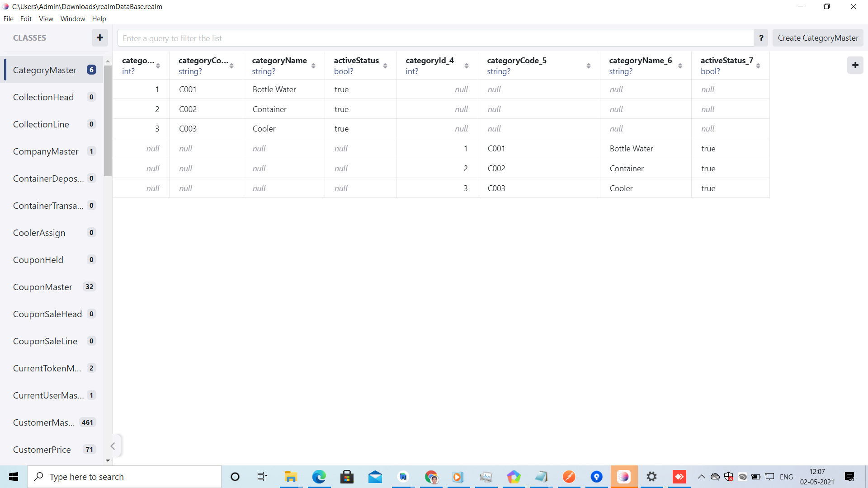Select the Realm Studio taskbar icon
This screenshot has width=868, height=488.
pos(624,477)
